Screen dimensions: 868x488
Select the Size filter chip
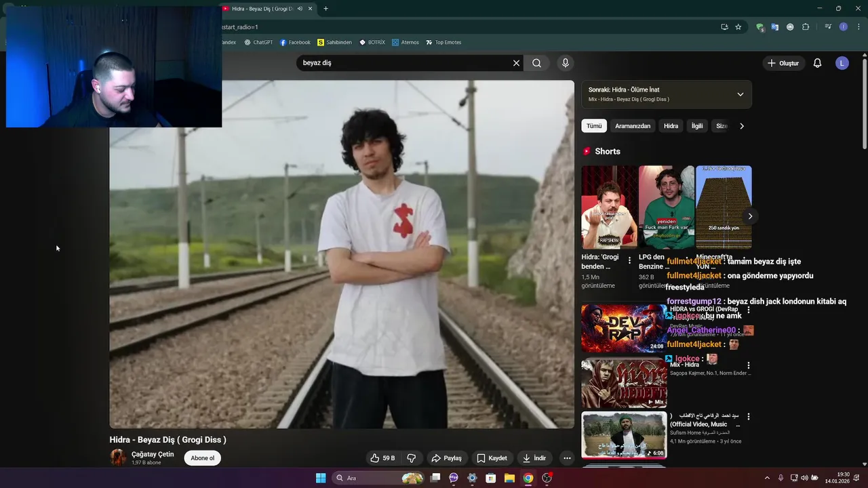pos(722,126)
